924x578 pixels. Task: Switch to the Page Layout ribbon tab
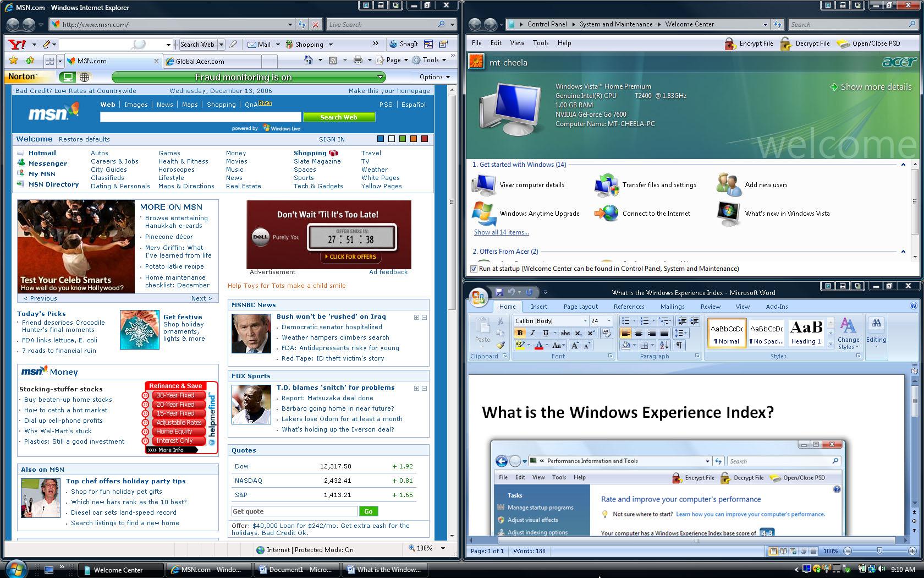pos(580,307)
